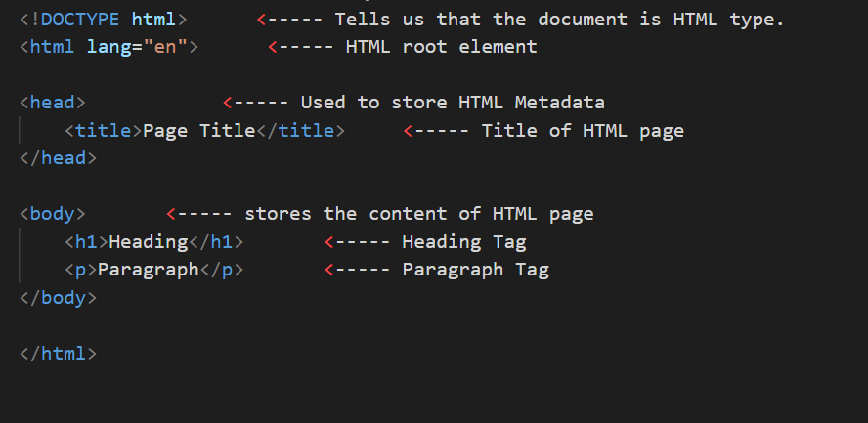This screenshot has width=868, height=423.
Task: Click the red arrow before Heading Tag
Action: (x=329, y=242)
